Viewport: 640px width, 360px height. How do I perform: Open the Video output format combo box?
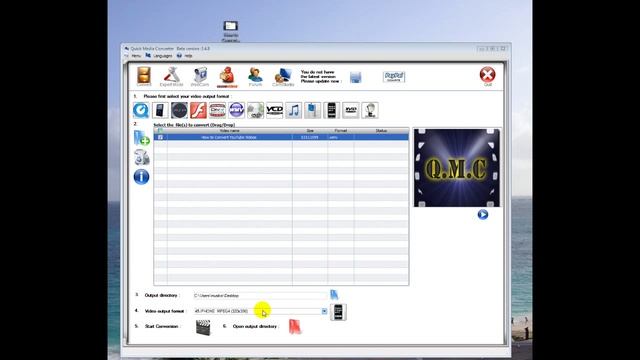tap(260, 311)
